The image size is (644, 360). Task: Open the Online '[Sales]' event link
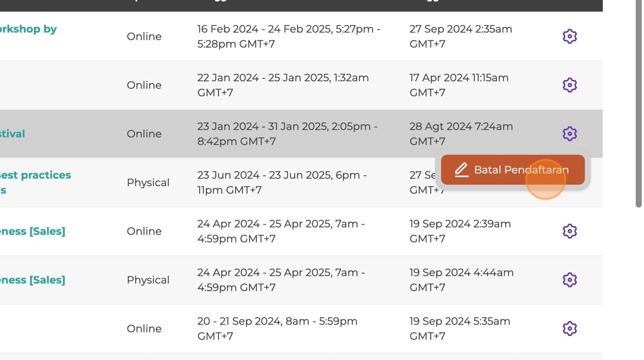coord(32,231)
